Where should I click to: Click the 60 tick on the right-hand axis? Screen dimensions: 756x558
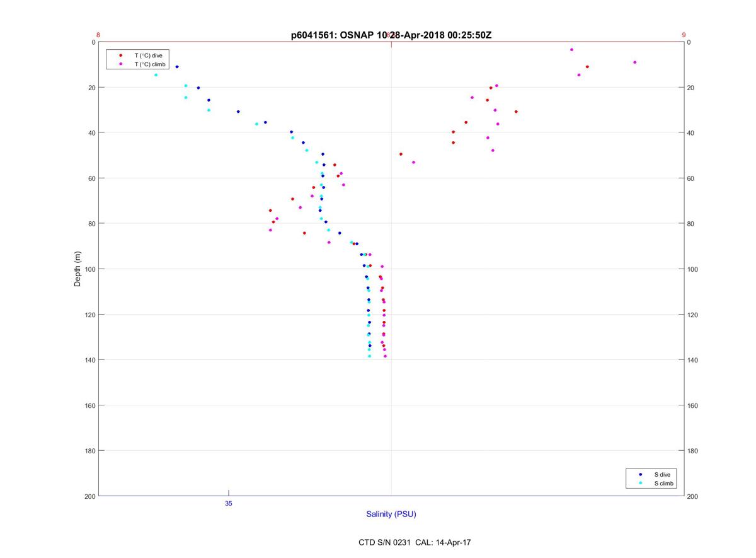click(x=691, y=178)
